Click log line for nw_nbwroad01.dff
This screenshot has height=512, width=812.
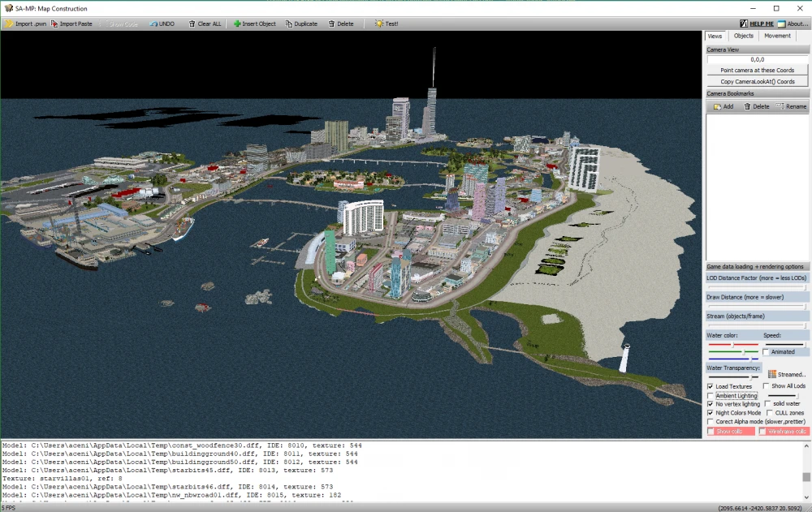pyautogui.click(x=171, y=495)
